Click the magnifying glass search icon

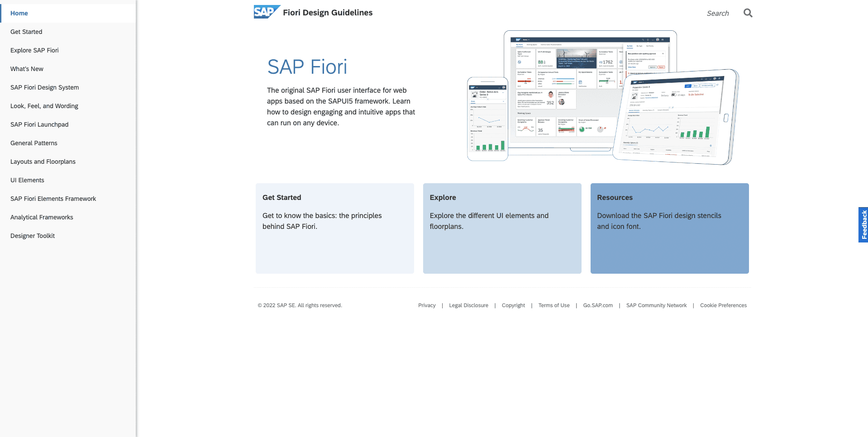point(748,13)
